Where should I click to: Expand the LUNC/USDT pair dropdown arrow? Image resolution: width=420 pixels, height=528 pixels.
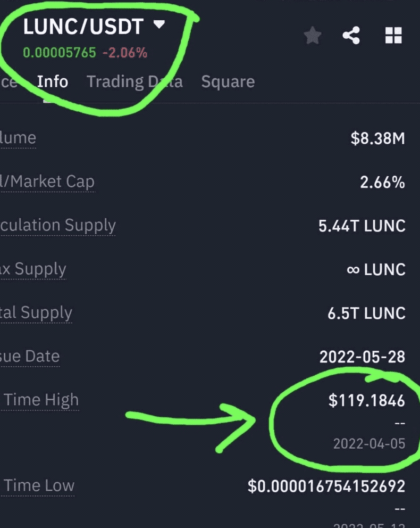coord(159,24)
